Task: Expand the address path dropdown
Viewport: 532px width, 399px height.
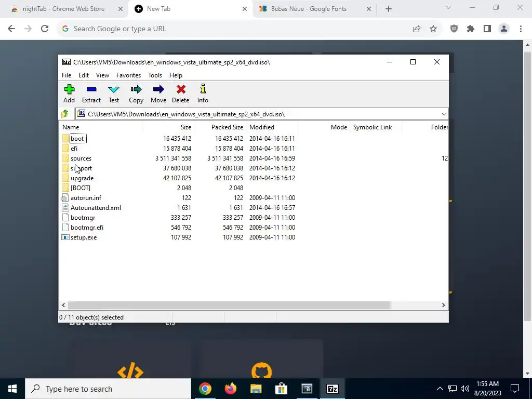Action: coord(444,114)
